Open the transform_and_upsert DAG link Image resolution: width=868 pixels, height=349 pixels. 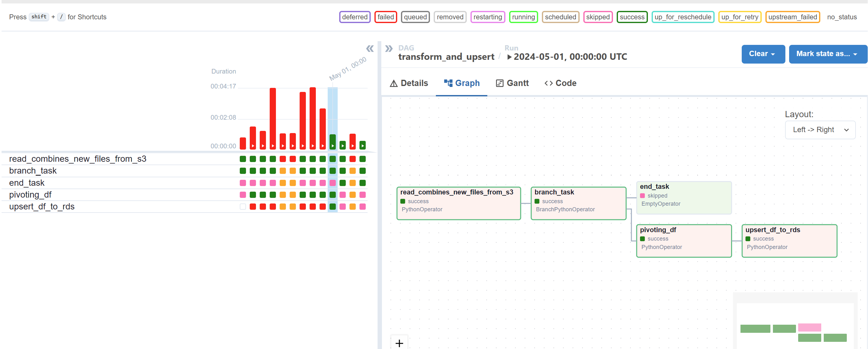pyautogui.click(x=446, y=57)
